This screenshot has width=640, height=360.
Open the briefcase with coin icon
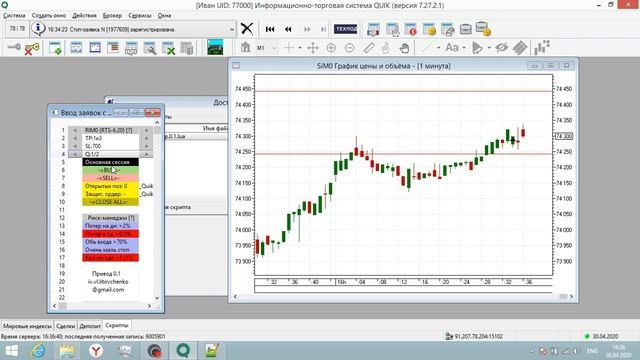click(483, 29)
